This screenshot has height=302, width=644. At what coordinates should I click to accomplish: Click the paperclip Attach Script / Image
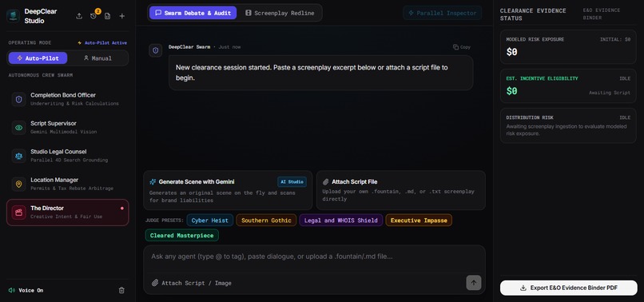(x=192, y=283)
